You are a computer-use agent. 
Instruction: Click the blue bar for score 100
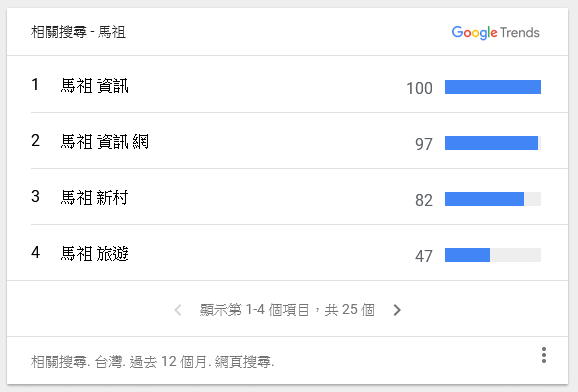[493, 87]
